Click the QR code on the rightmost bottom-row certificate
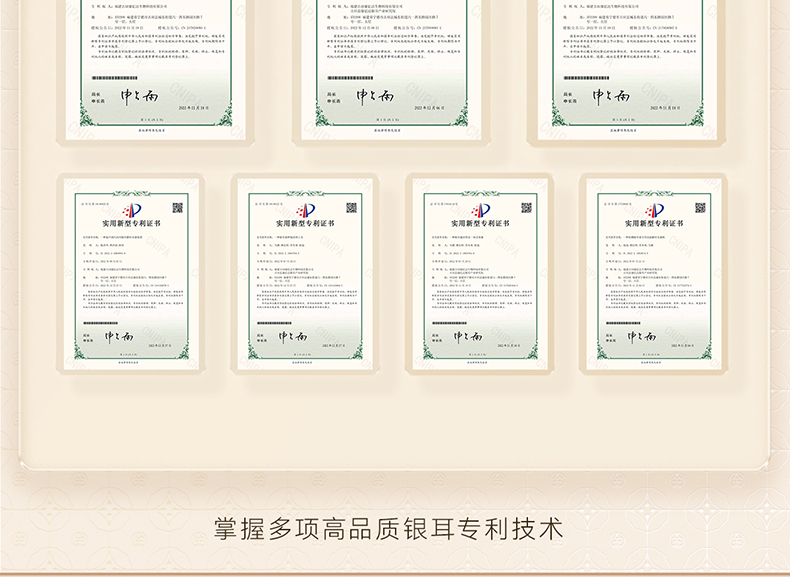Image resolution: width=790 pixels, height=577 pixels. 700,208
